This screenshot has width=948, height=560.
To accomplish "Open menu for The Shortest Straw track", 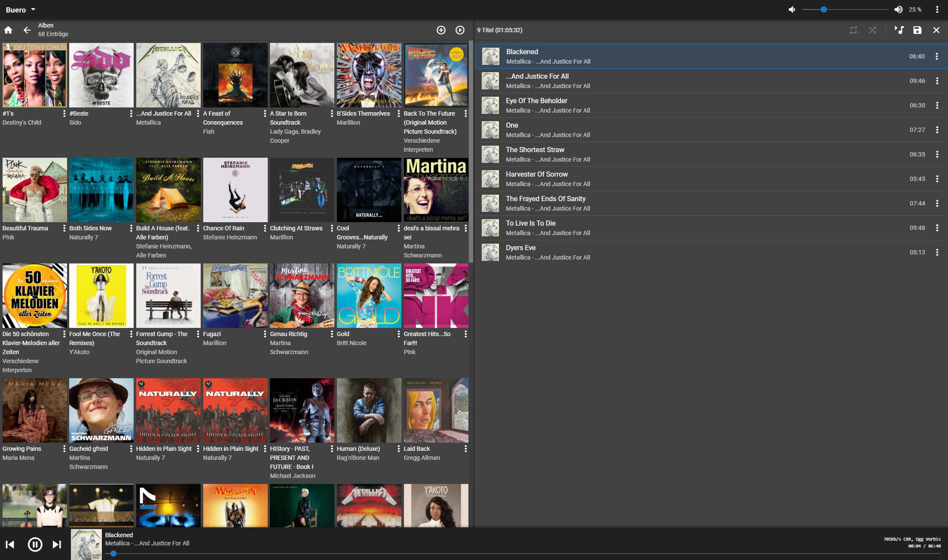I will click(937, 154).
